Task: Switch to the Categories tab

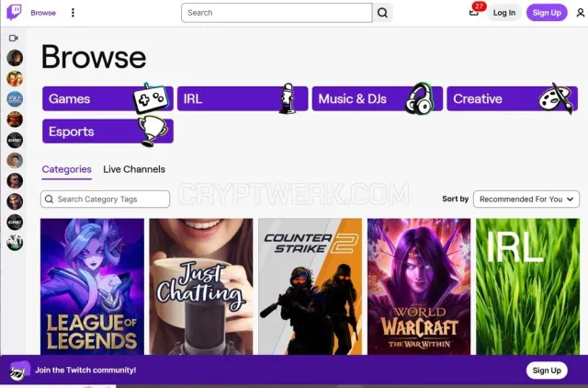Action: 66,169
